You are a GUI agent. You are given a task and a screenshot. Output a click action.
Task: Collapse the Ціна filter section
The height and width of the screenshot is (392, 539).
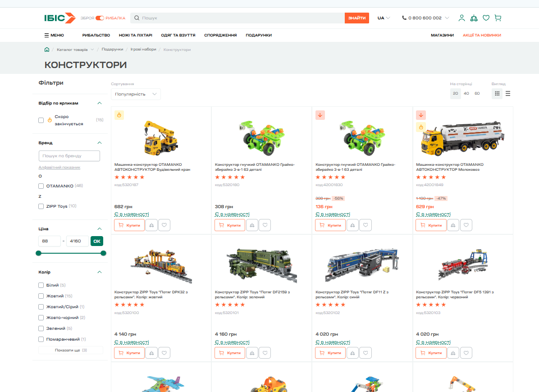tap(99, 229)
